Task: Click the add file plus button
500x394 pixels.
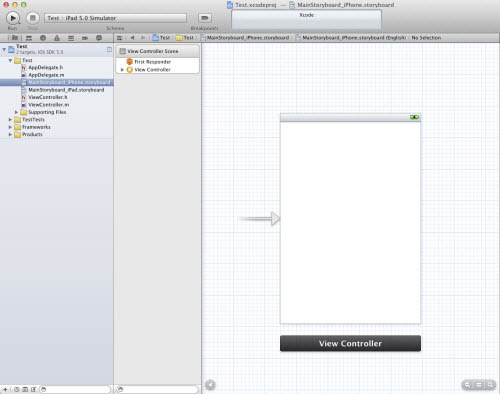Action: [5, 389]
